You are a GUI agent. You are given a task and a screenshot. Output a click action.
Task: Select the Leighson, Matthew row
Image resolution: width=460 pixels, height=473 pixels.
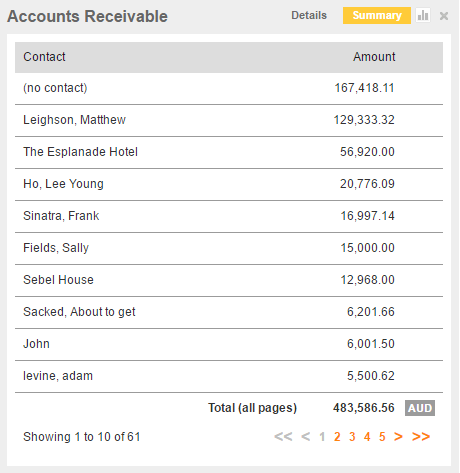pyautogui.click(x=229, y=120)
